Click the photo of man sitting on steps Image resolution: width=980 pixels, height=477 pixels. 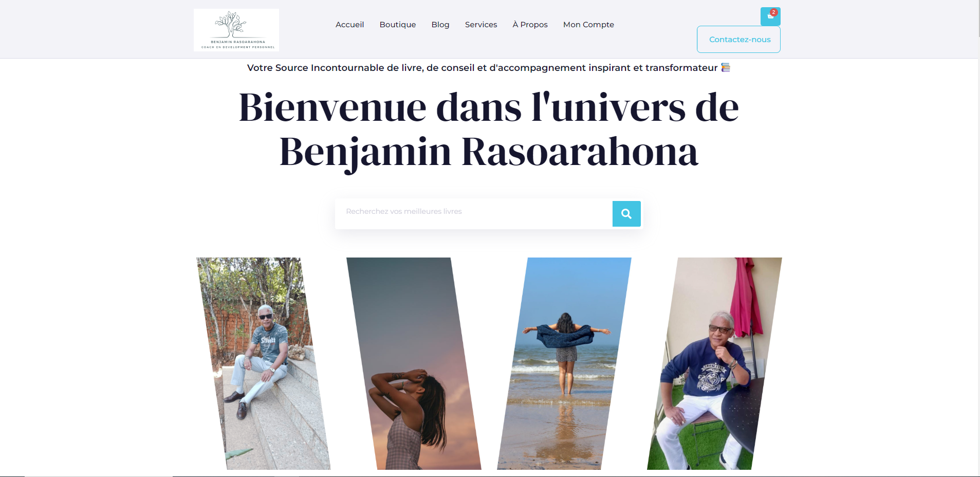click(x=264, y=363)
